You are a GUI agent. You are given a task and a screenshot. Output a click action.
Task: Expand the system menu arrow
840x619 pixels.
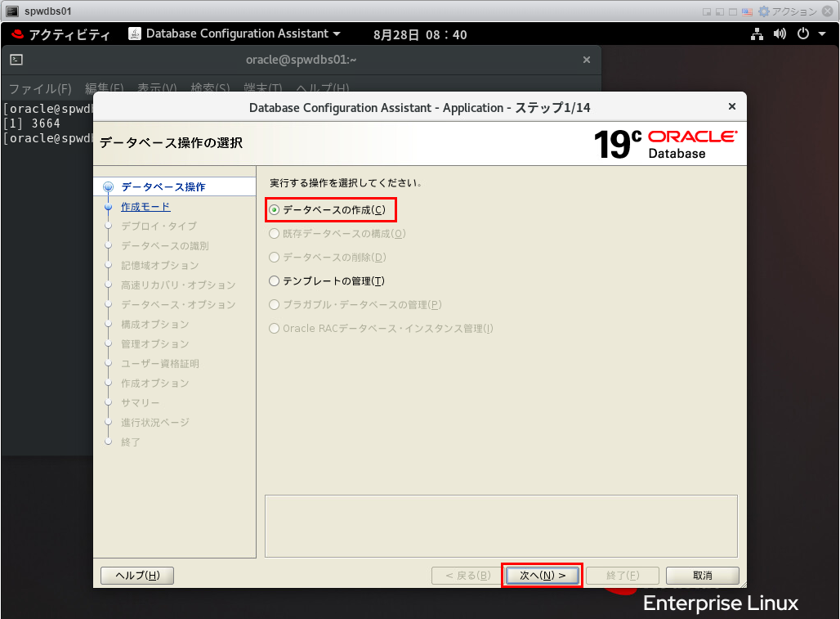point(822,34)
